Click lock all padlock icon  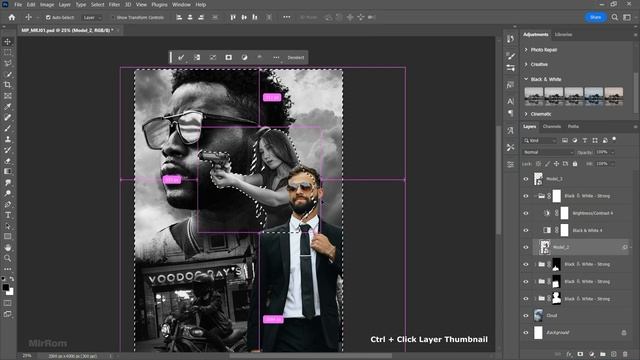pyautogui.click(x=575, y=164)
